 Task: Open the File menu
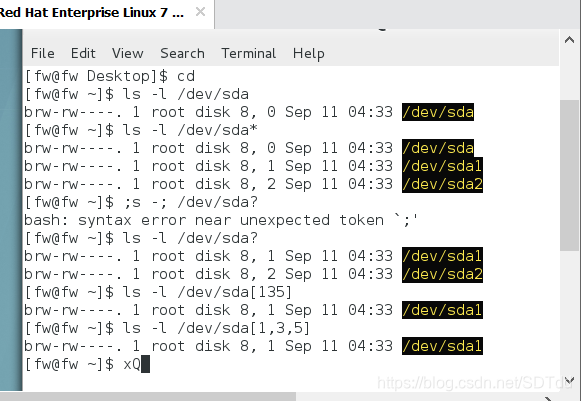[x=43, y=53]
